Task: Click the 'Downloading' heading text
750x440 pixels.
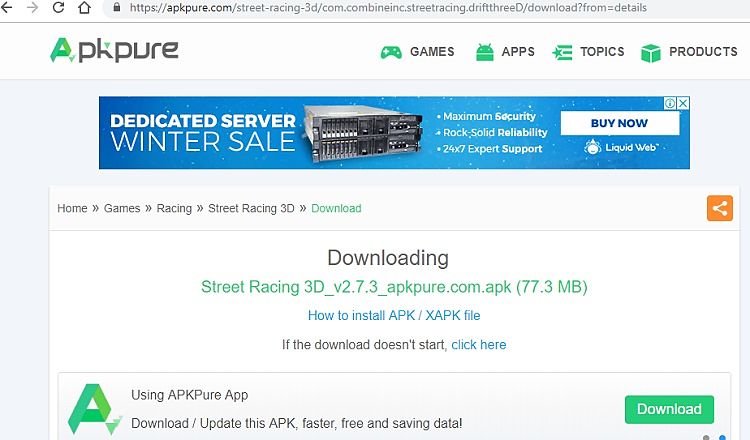Action: pos(388,258)
